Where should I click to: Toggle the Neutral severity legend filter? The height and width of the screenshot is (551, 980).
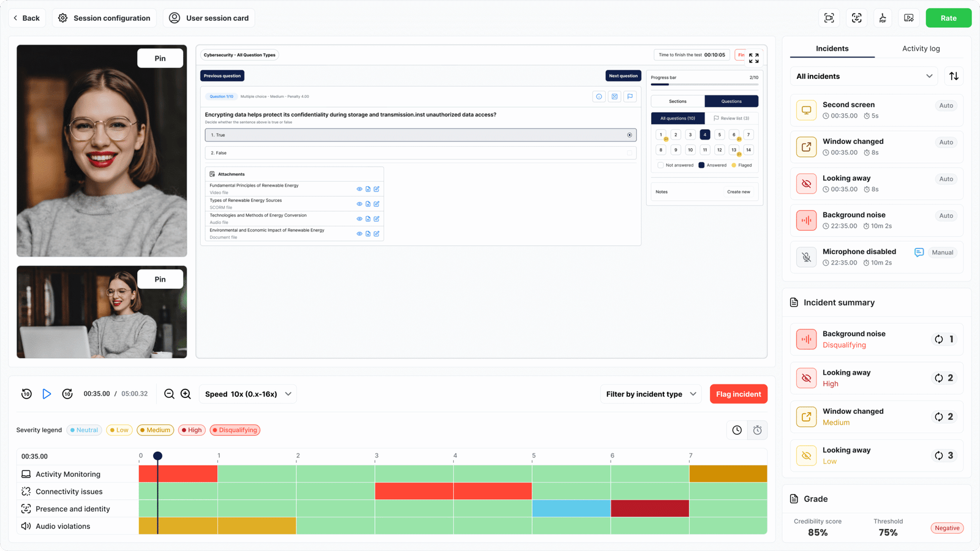85,430
